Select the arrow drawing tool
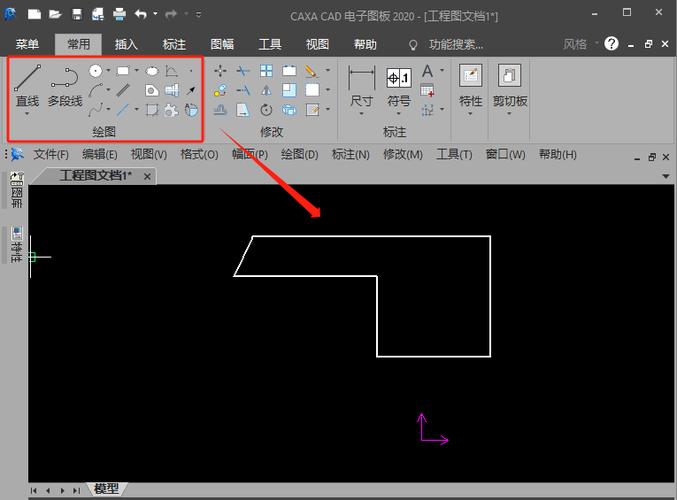 (191, 90)
